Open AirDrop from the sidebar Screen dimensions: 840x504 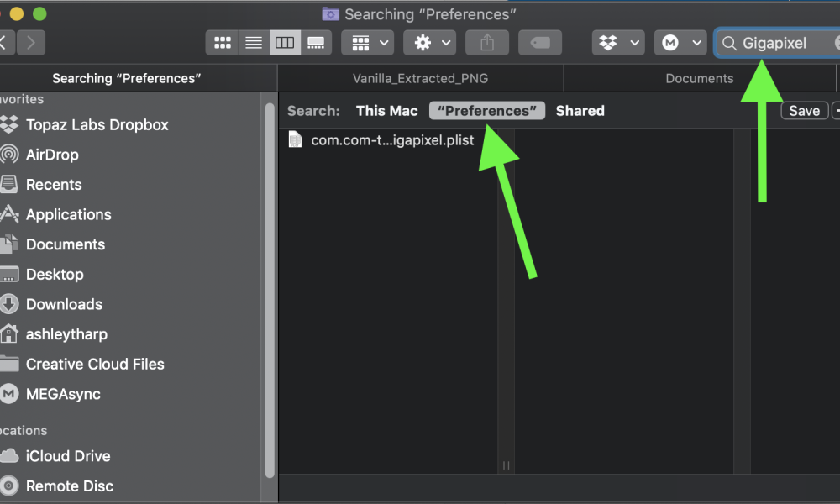(x=52, y=155)
